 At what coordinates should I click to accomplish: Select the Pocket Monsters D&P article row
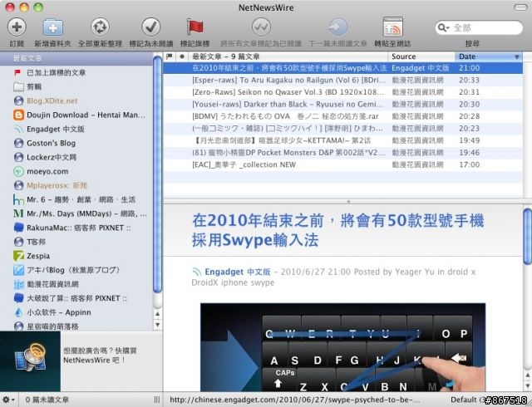343,153
